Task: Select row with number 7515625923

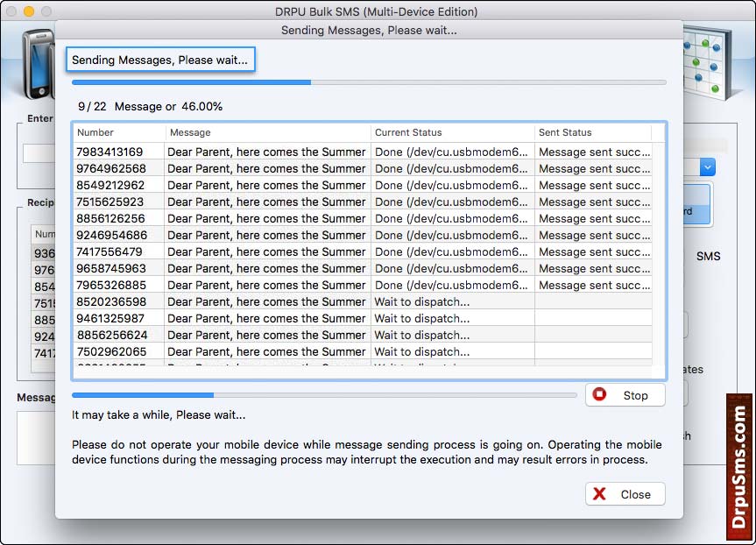Action: (363, 202)
